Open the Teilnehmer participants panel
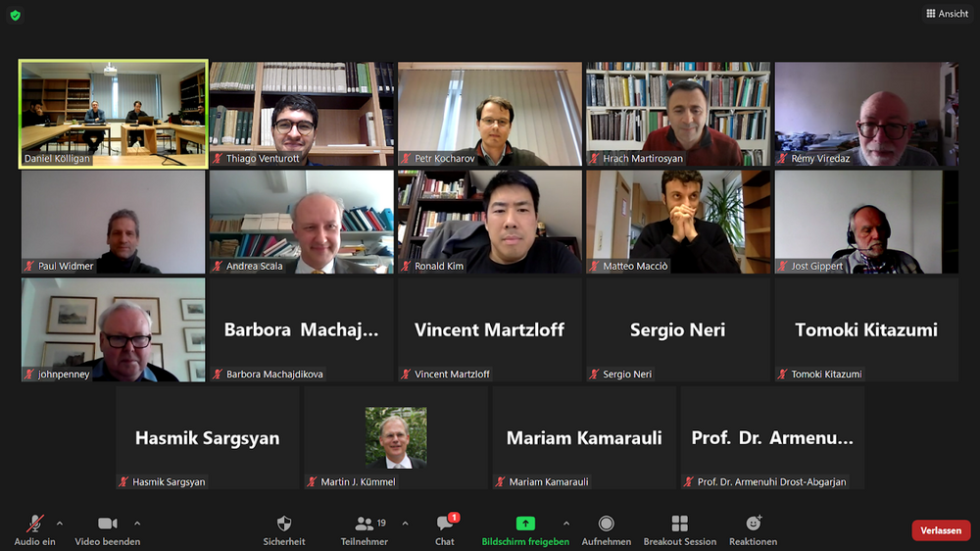Screen dimensions: 980x551 click(x=365, y=530)
